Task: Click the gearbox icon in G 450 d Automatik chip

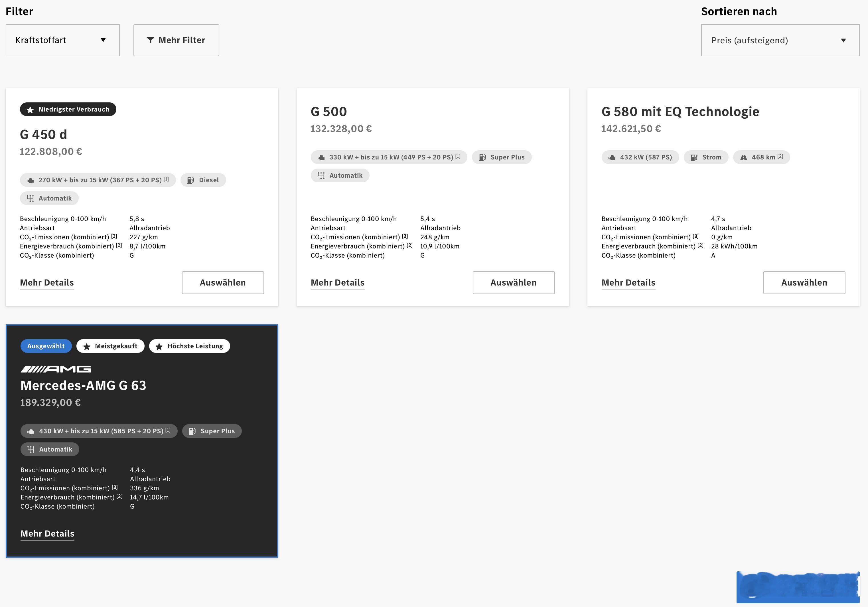Action: pyautogui.click(x=30, y=199)
